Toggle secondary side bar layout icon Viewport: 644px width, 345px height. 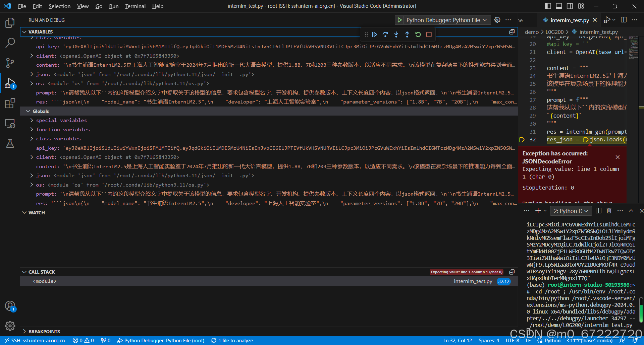pyautogui.click(x=570, y=6)
